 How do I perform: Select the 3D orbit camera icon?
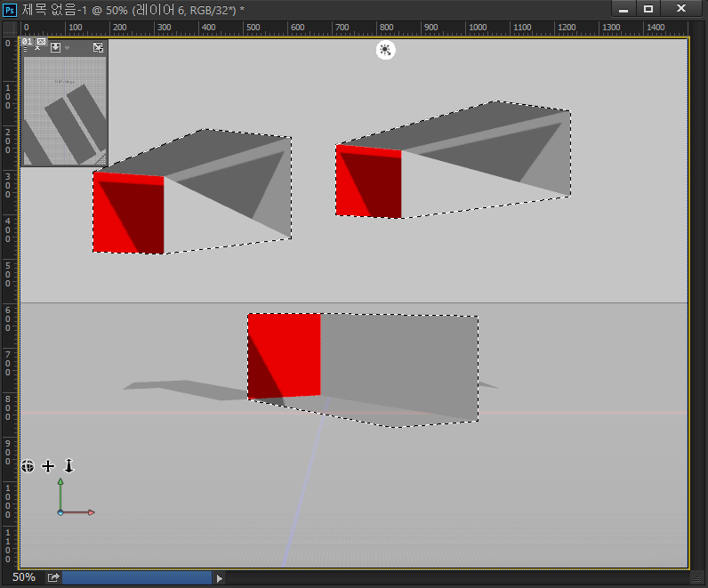point(28,465)
